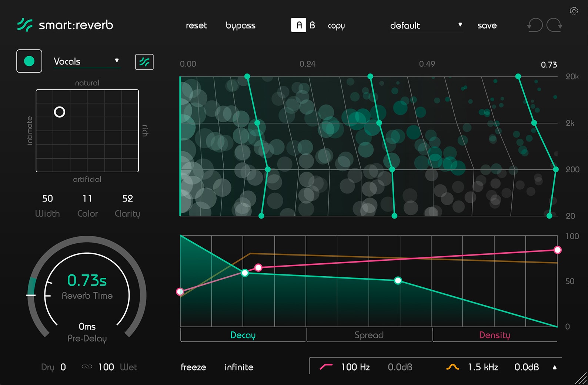Click the 0.73 time axis label

click(549, 65)
